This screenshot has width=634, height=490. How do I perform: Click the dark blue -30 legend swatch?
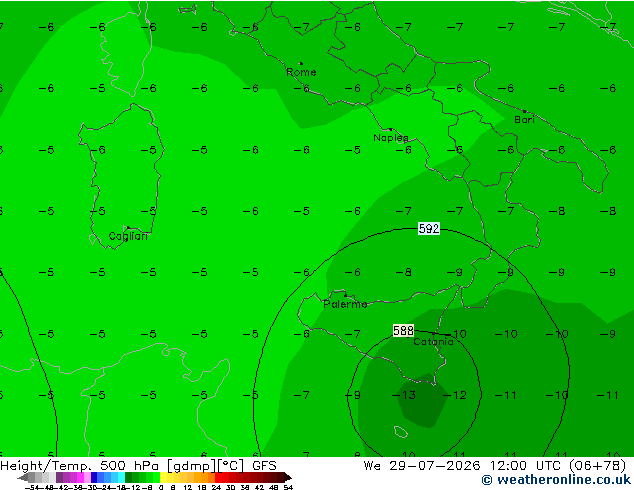pyautogui.click(x=94, y=477)
